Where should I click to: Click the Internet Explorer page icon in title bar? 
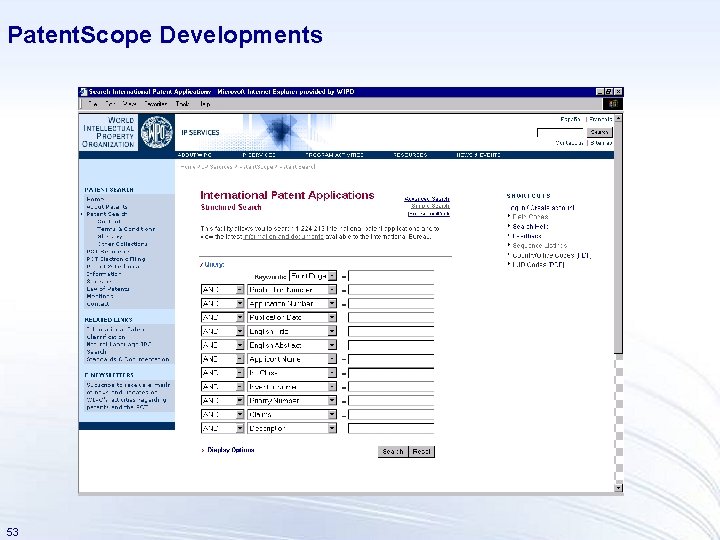(x=83, y=92)
